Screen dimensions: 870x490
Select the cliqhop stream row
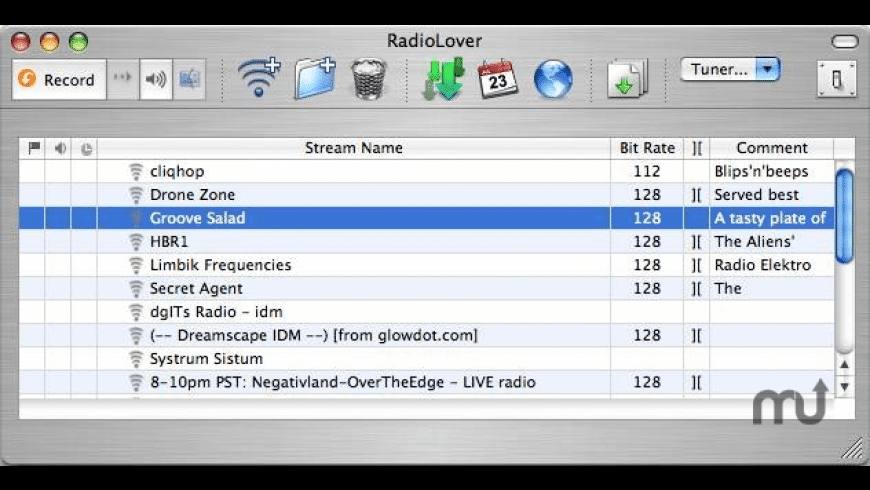(x=426, y=171)
